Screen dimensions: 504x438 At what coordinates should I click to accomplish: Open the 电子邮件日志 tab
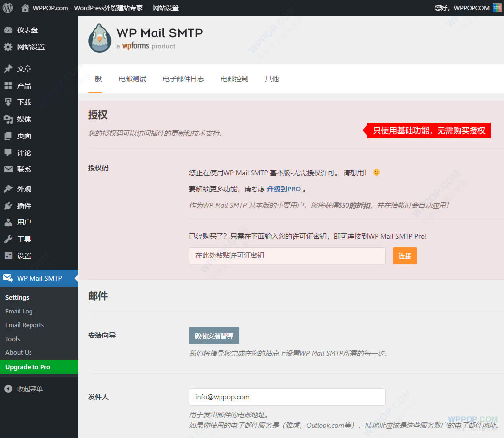(x=183, y=79)
